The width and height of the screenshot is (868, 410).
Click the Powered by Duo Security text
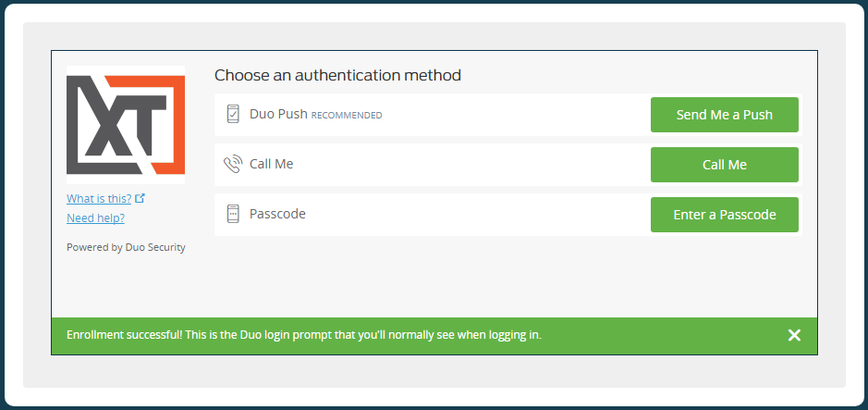click(126, 247)
